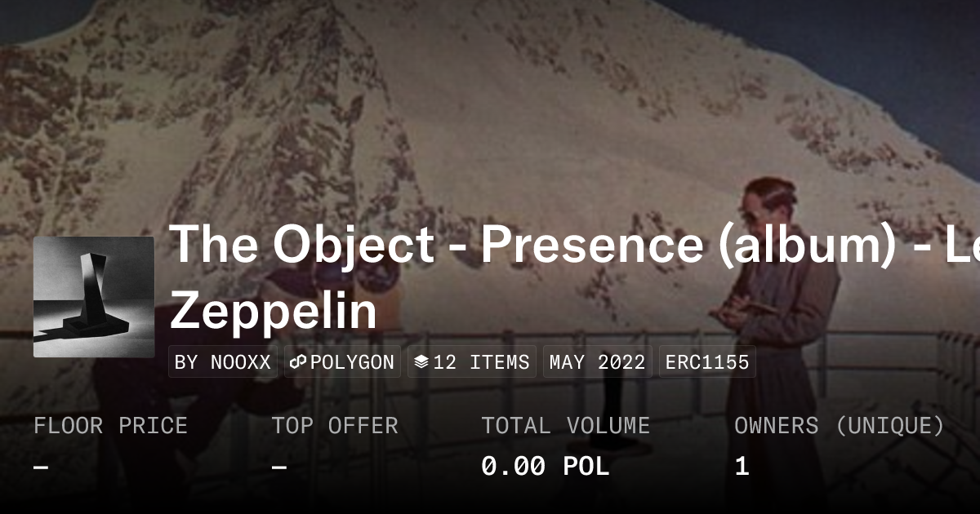Select the ERC1155 token standard badge
This screenshot has width=980, height=514.
pos(707,362)
